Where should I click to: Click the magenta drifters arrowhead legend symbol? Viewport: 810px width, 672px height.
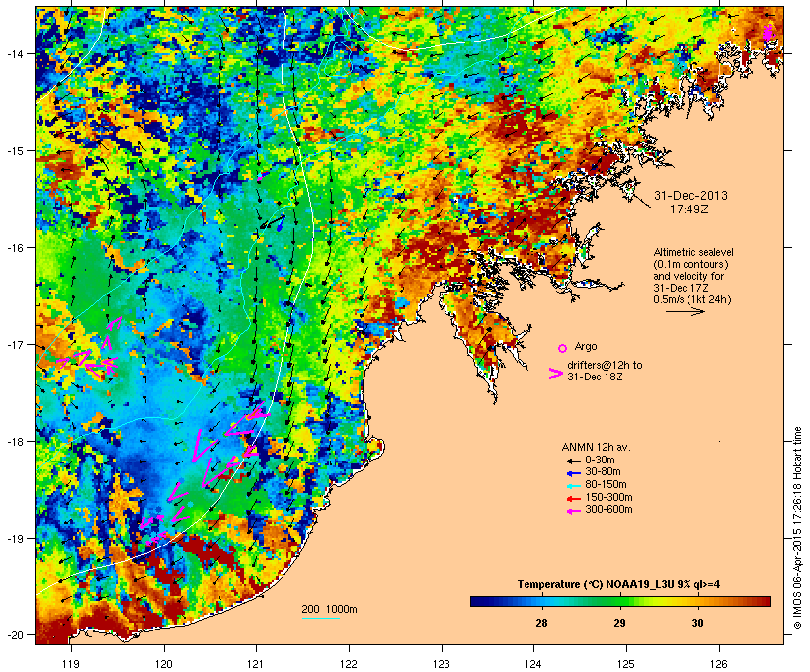(x=555, y=374)
